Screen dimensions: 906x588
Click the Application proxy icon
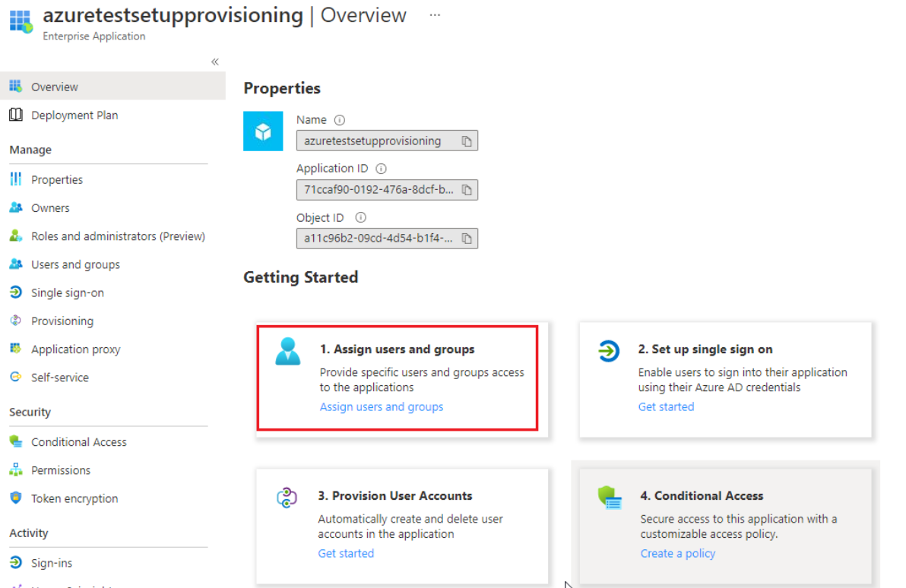[x=16, y=349]
